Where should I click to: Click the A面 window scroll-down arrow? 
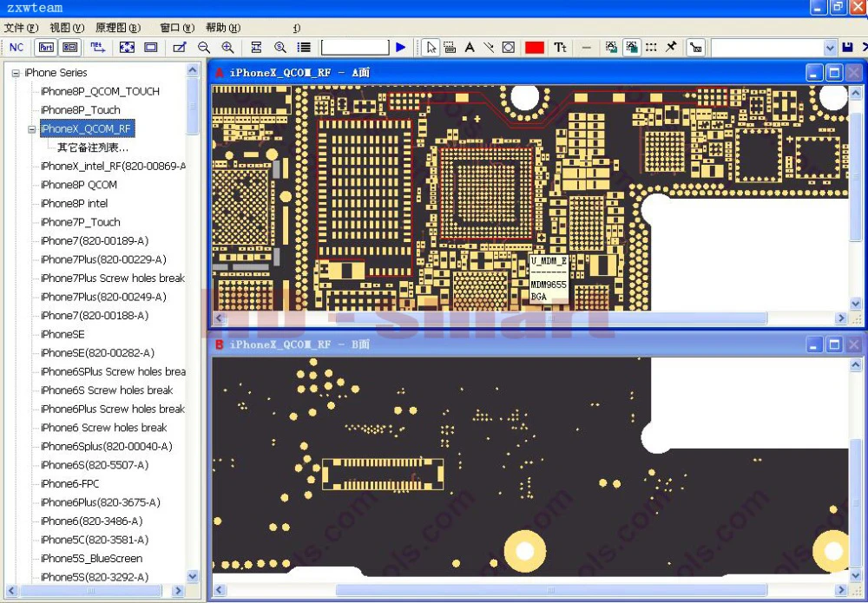point(855,304)
